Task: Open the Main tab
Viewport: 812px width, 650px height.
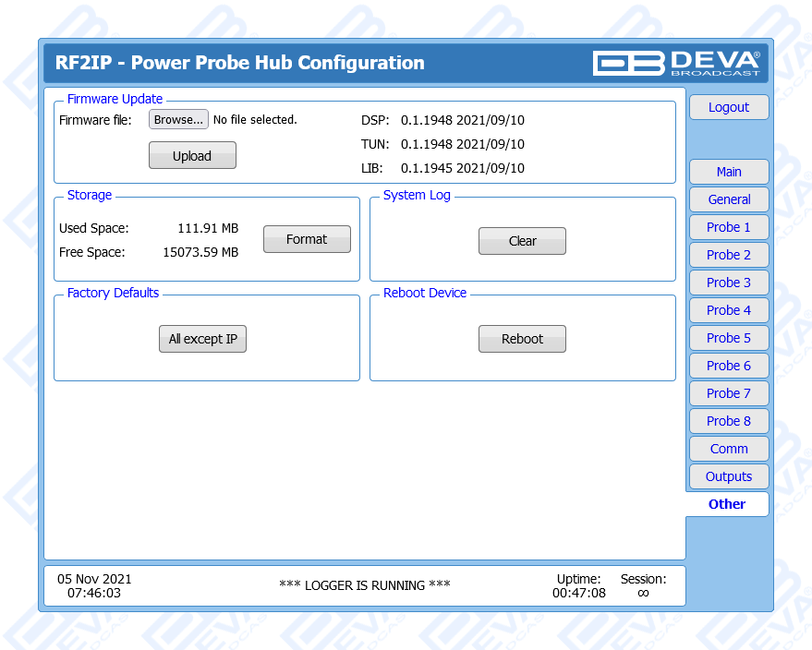Action: [728, 172]
